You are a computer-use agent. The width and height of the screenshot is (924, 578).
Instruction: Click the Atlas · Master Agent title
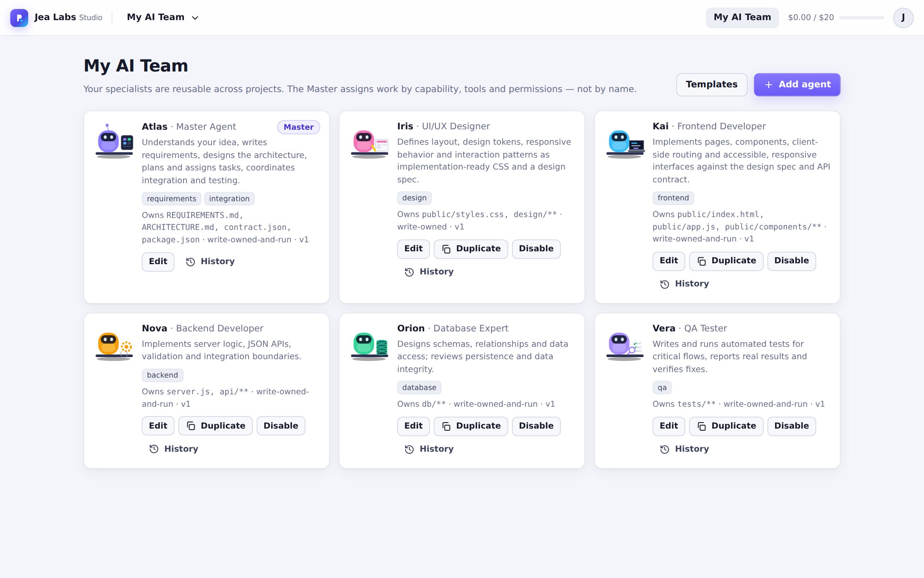point(189,127)
